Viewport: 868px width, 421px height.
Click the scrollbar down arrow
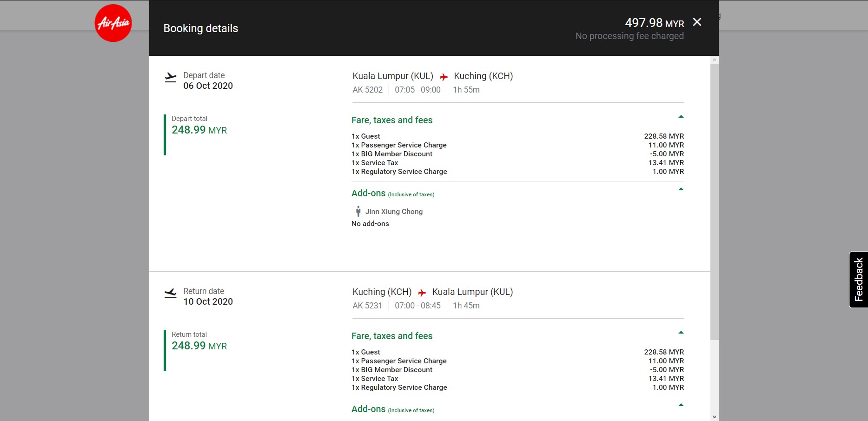click(715, 417)
